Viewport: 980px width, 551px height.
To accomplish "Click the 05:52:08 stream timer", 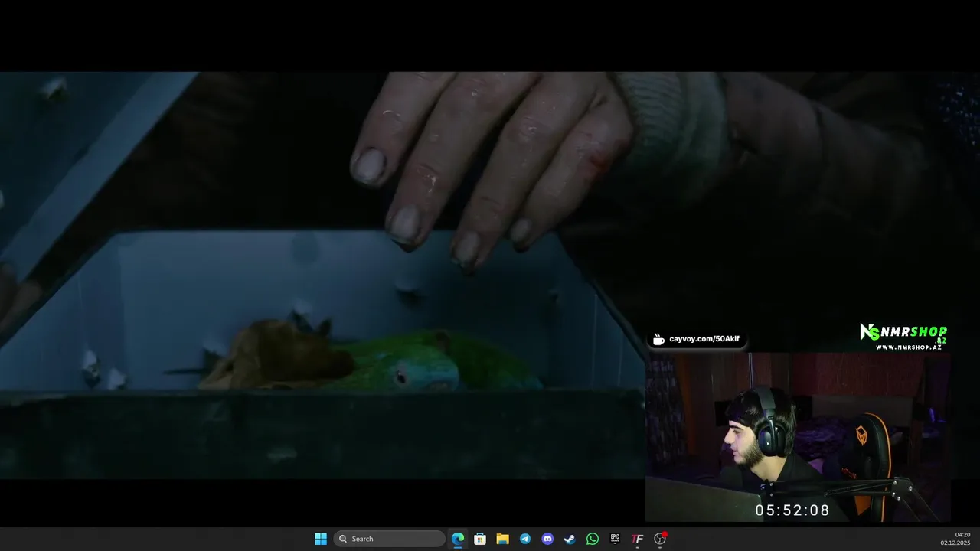I will coord(792,510).
